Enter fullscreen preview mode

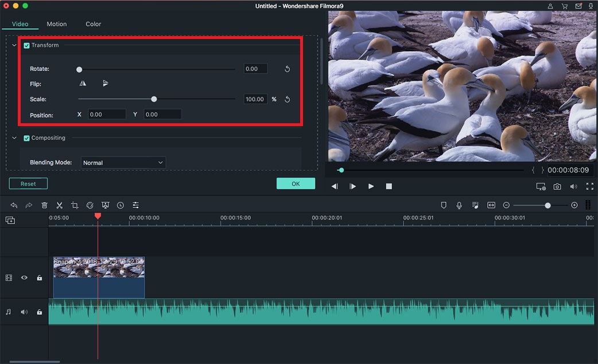pyautogui.click(x=589, y=186)
